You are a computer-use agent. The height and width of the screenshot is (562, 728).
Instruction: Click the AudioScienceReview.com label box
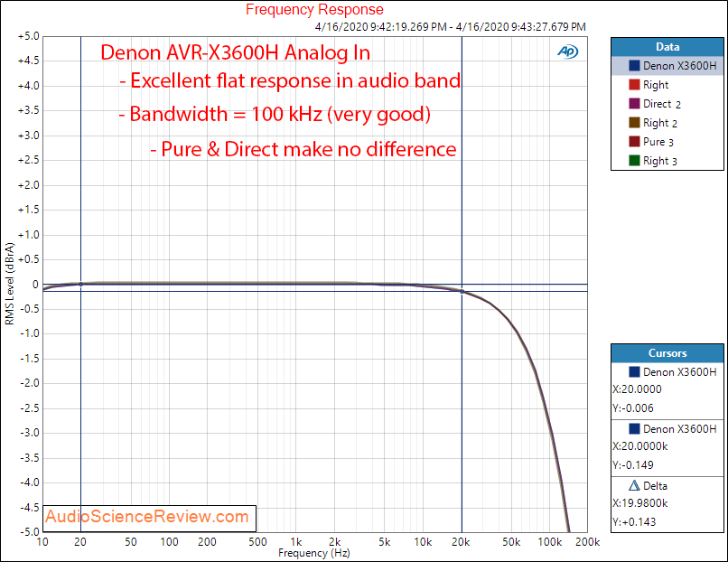[x=149, y=518]
